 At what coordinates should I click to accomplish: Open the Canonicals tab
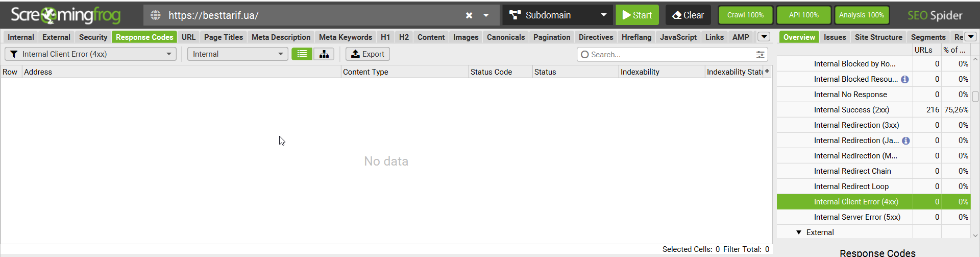pos(506,37)
